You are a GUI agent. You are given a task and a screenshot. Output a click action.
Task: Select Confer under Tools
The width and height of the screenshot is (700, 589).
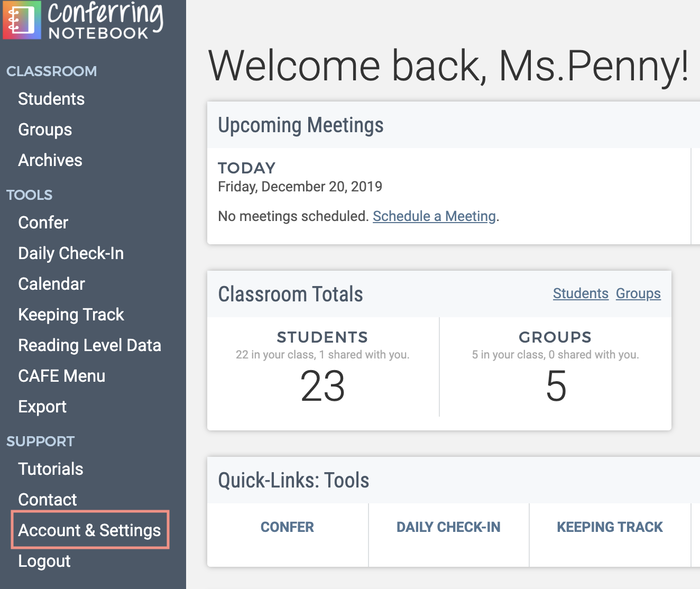click(x=43, y=223)
